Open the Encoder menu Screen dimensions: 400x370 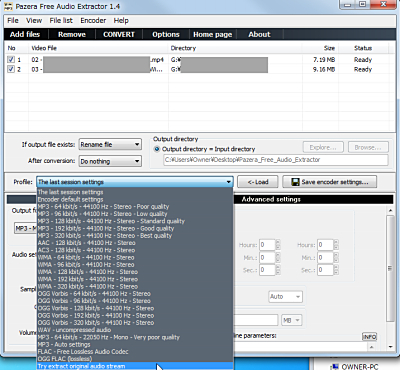pyautogui.click(x=93, y=21)
